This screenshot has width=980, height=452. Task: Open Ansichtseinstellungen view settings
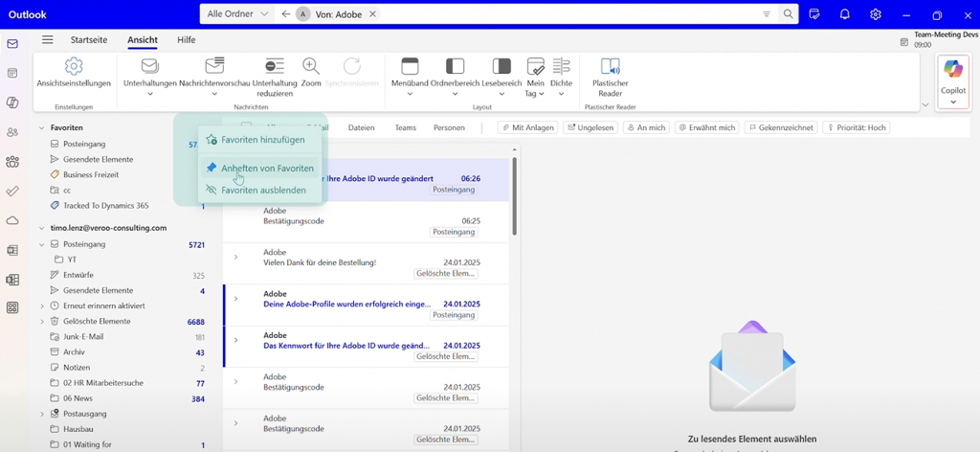tap(74, 73)
